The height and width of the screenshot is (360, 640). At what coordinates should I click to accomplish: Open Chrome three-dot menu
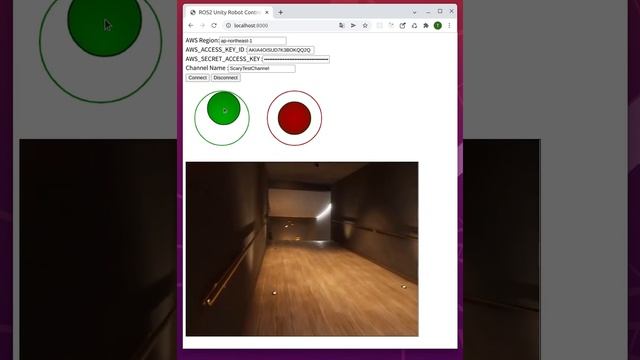(x=449, y=25)
